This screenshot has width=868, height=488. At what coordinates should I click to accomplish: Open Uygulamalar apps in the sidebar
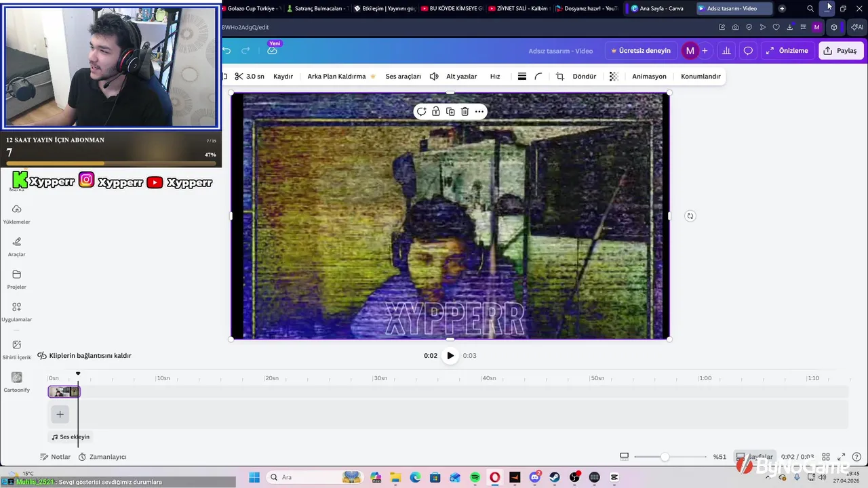point(17,312)
